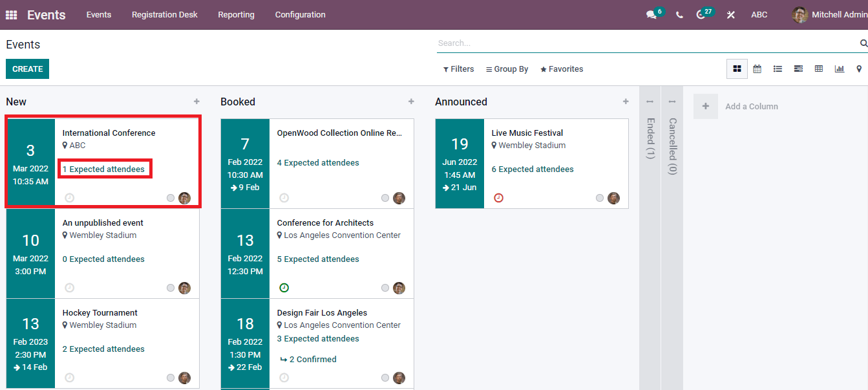Expand the Favorites dropdown
This screenshot has height=390, width=868.
tap(562, 69)
